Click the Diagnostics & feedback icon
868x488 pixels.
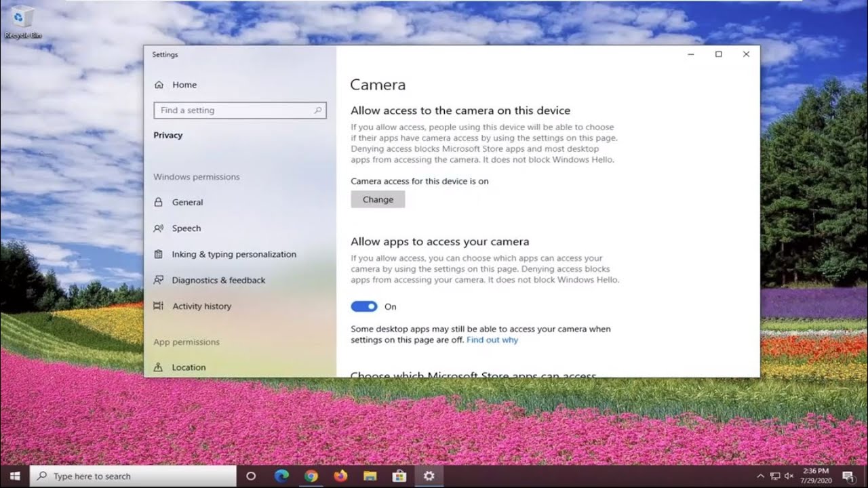pyautogui.click(x=158, y=280)
